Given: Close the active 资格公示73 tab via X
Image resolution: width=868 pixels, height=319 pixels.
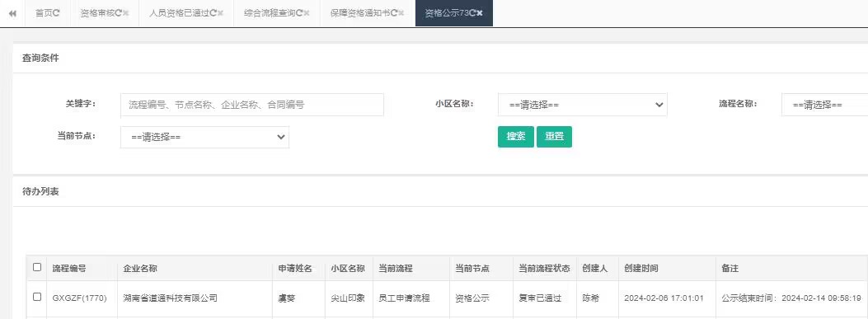Looking at the screenshot, I should coord(480,13).
